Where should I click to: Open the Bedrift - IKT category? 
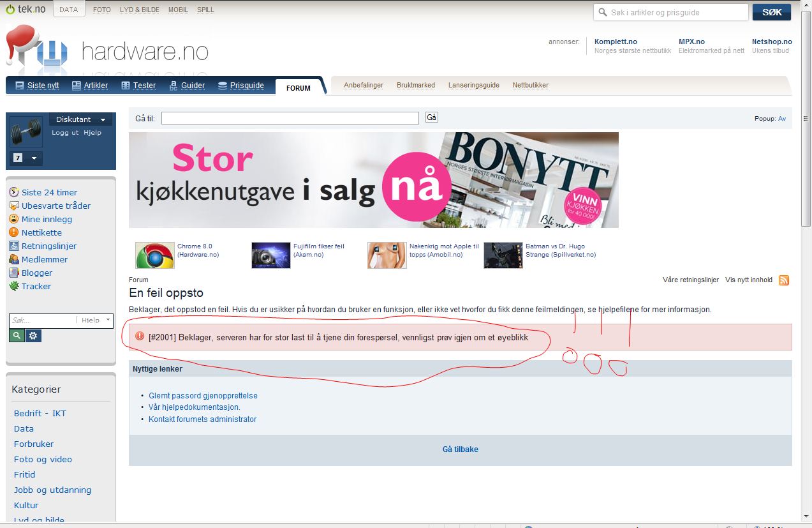[x=40, y=413]
